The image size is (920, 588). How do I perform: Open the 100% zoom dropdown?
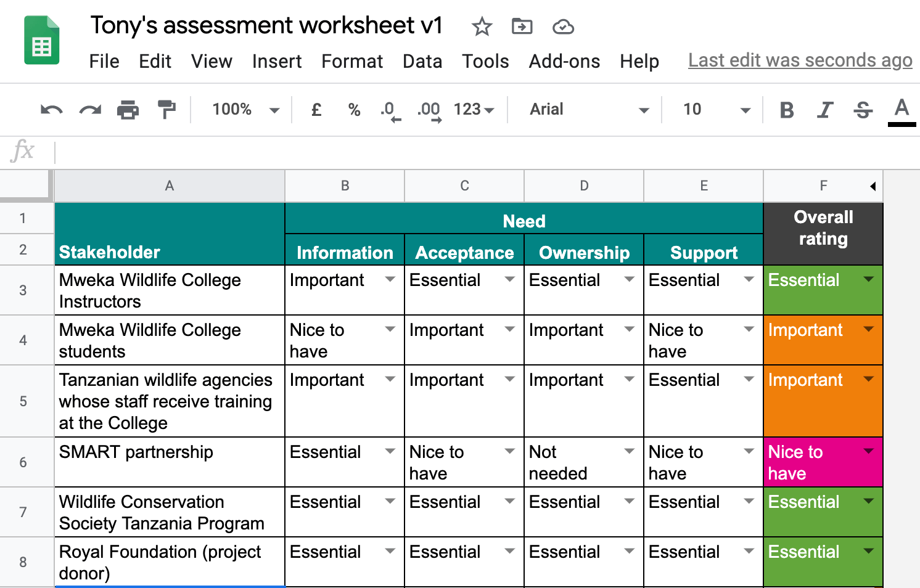pyautogui.click(x=245, y=110)
